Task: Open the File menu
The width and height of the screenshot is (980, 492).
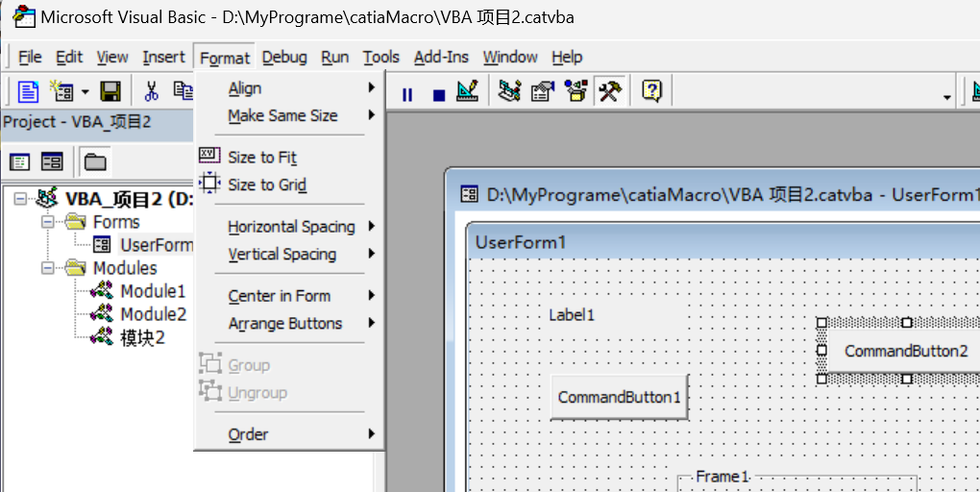Action: point(30,57)
